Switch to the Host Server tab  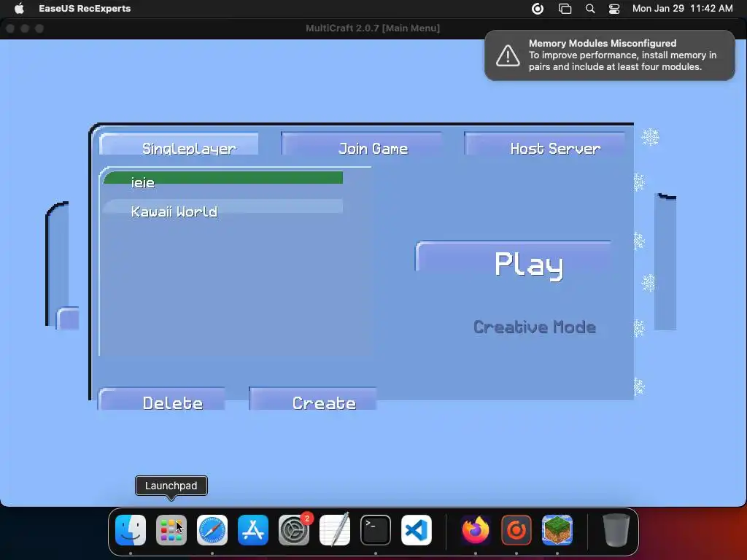tap(545, 144)
